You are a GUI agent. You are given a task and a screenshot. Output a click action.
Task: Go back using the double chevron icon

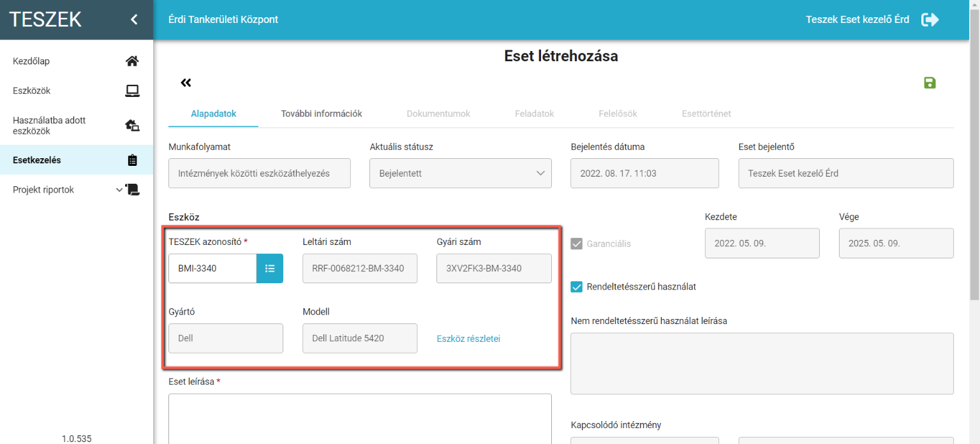(x=186, y=82)
